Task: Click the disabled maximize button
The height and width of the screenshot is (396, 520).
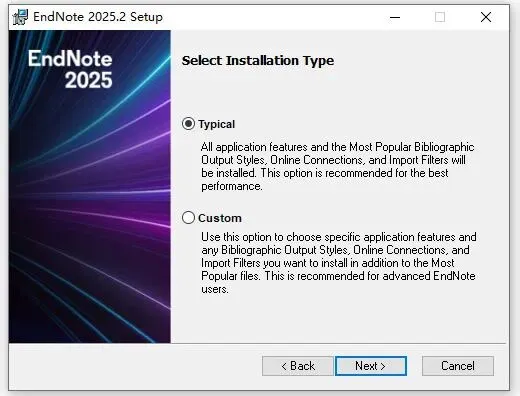Action: pyautogui.click(x=440, y=17)
